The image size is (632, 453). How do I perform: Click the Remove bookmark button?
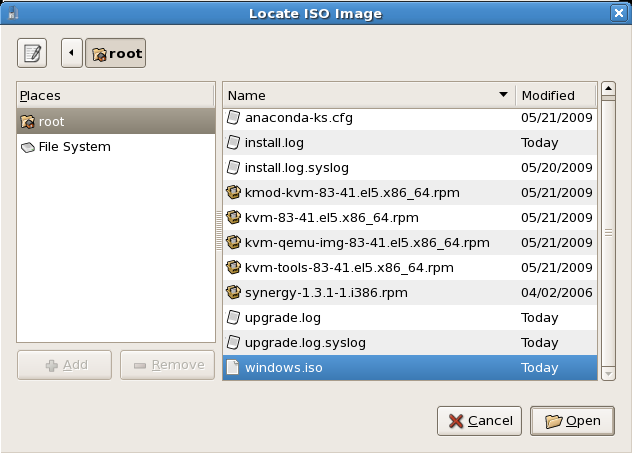tap(167, 365)
